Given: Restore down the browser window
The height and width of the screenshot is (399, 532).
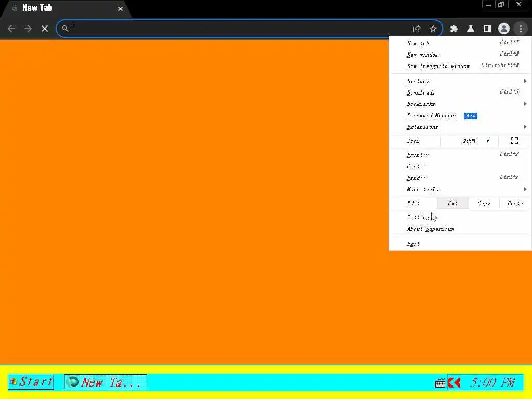Looking at the screenshot, I should pos(501,5).
